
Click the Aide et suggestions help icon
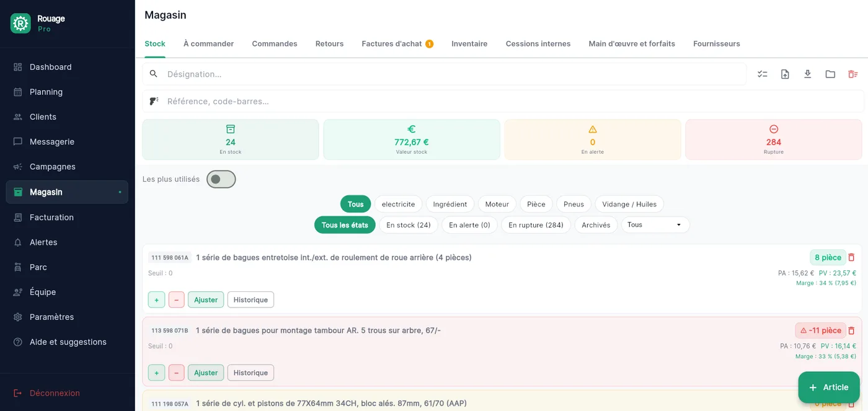[18, 342]
